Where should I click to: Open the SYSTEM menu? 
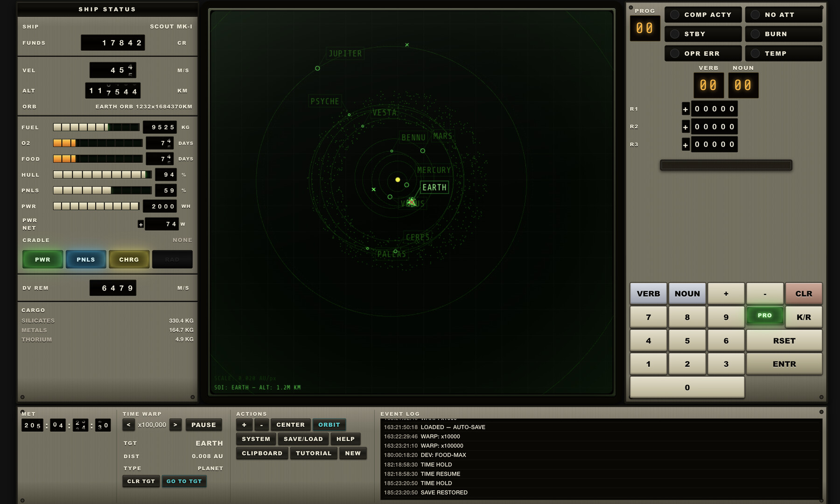256,439
